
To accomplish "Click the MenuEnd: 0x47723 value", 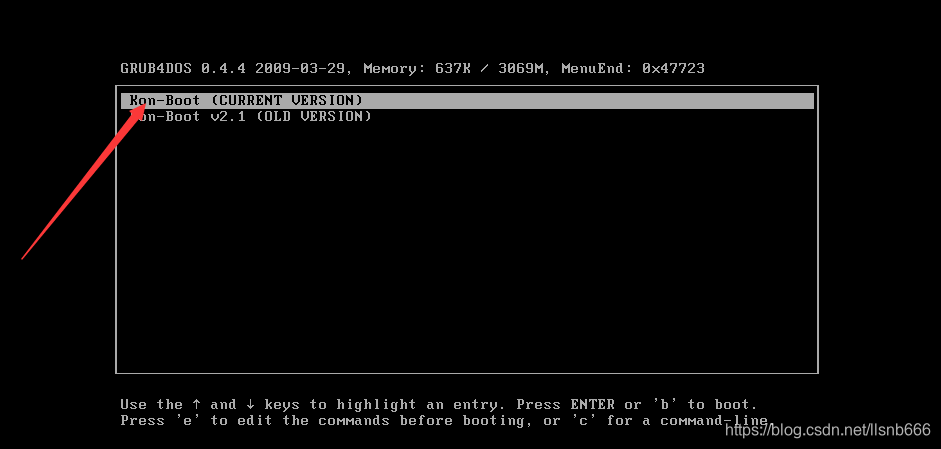I will click(633, 68).
